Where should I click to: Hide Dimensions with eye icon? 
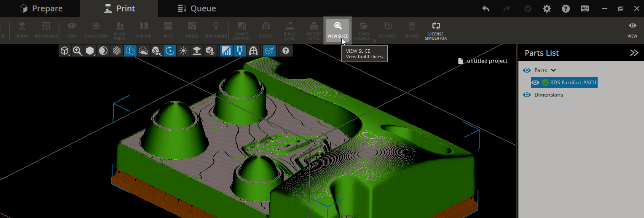(x=526, y=95)
